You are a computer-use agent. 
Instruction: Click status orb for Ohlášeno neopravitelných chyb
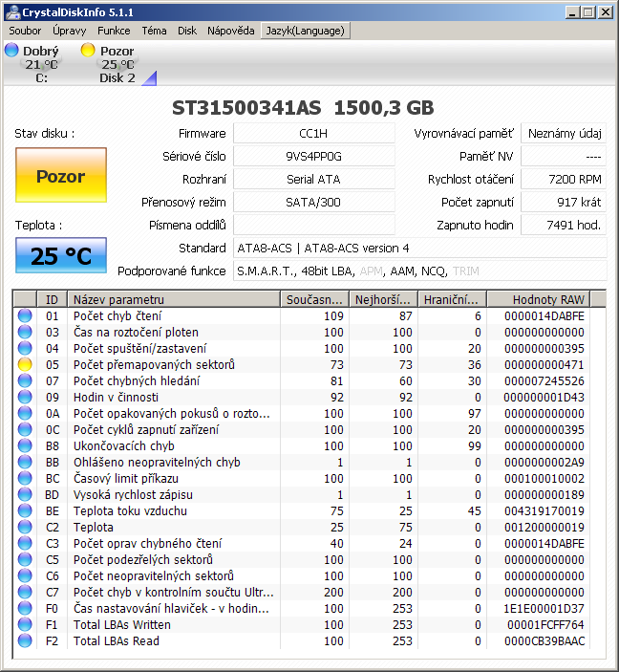[x=25, y=462]
